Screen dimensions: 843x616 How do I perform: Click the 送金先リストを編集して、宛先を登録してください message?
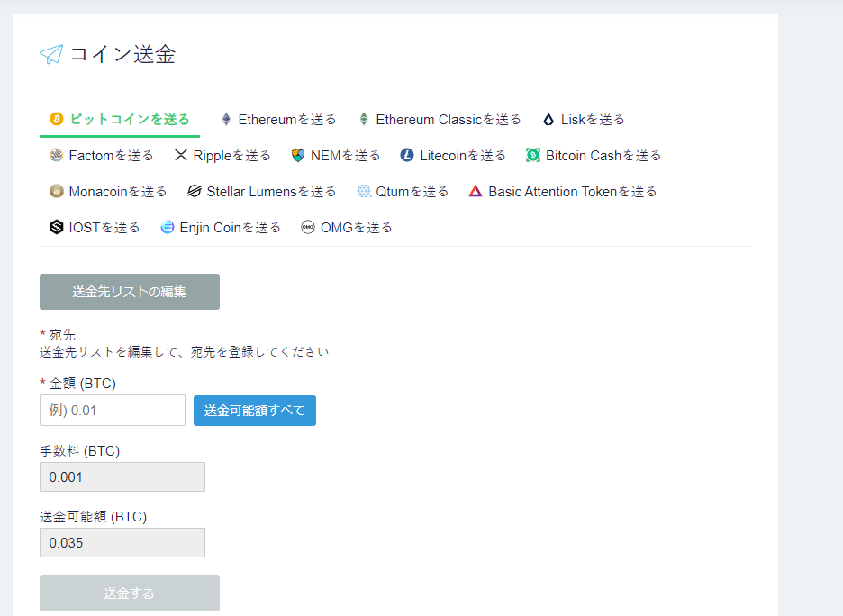(x=185, y=352)
